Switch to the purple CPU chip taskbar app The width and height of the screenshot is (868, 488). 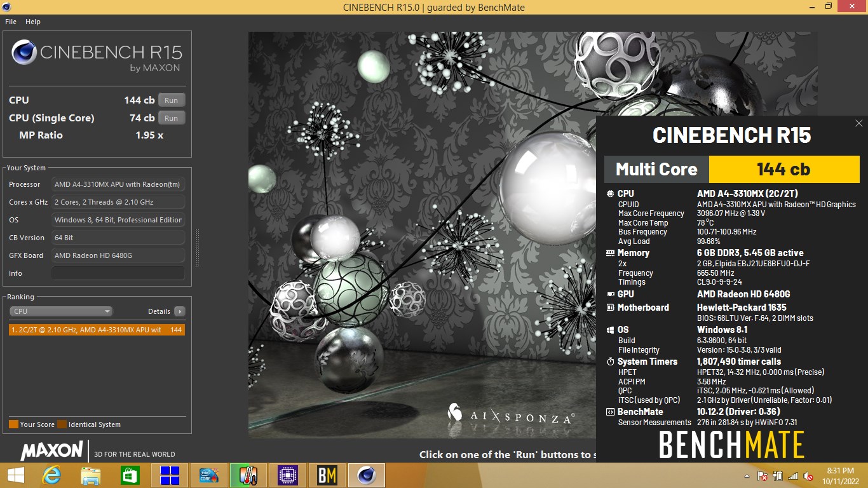(x=288, y=475)
